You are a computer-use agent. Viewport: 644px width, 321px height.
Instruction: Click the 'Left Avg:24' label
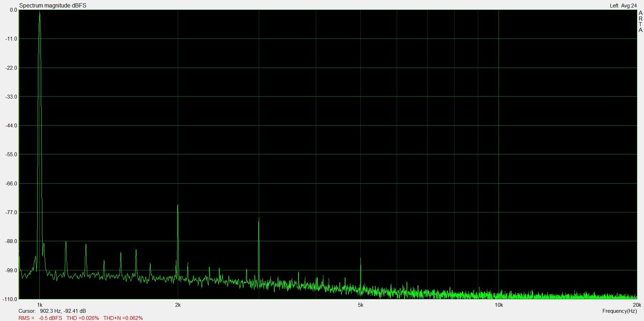point(623,6)
